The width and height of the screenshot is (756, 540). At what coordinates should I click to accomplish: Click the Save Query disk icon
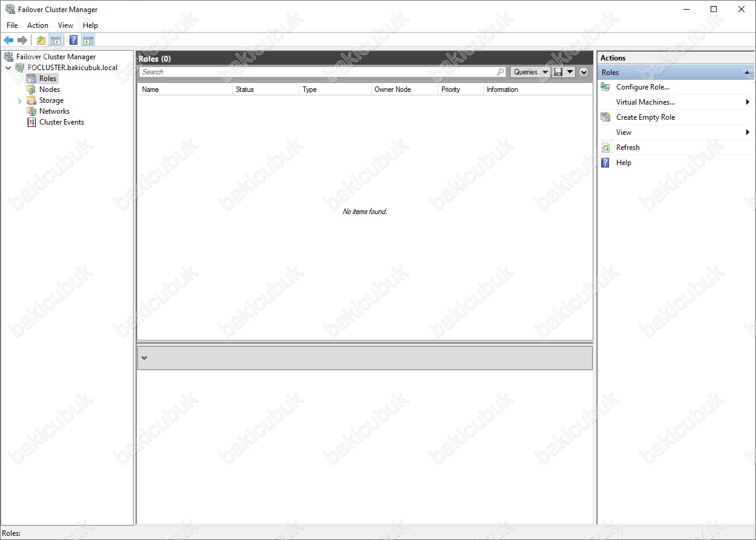(558, 72)
